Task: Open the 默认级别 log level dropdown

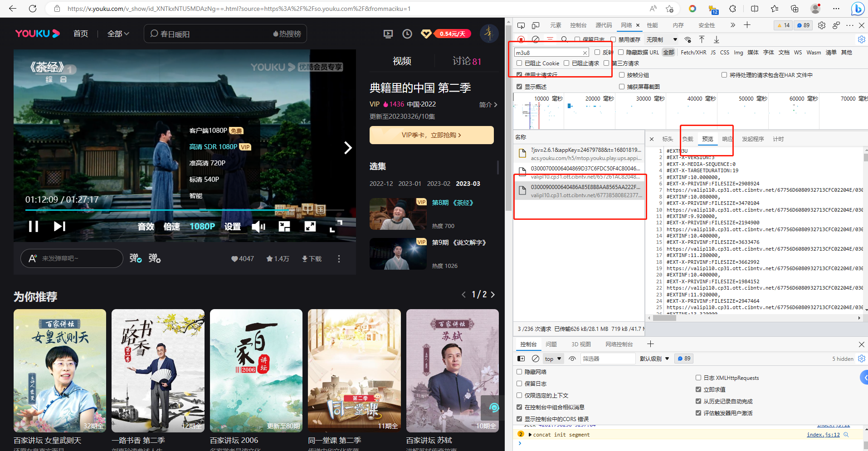Action: 654,359
